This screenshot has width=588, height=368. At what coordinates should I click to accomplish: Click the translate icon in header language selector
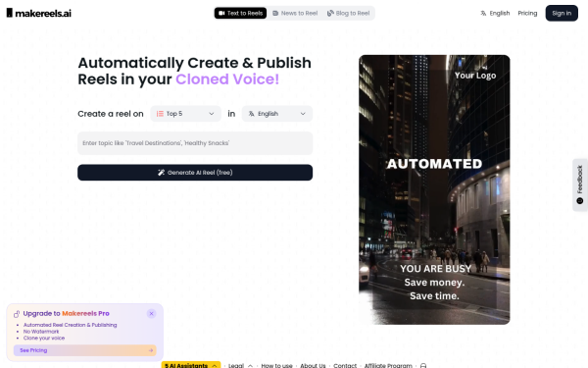coord(483,13)
